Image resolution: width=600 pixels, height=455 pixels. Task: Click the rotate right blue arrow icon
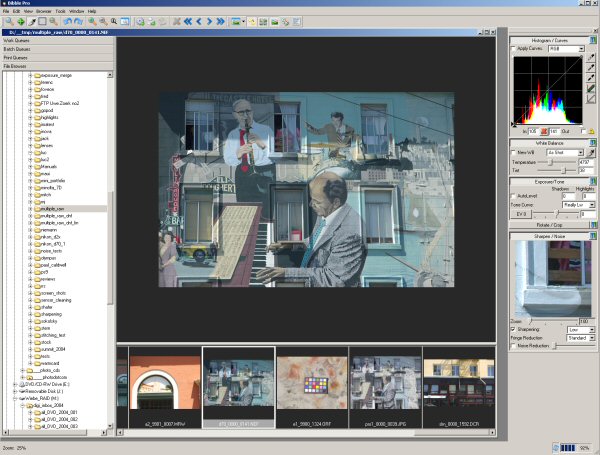coord(78,22)
